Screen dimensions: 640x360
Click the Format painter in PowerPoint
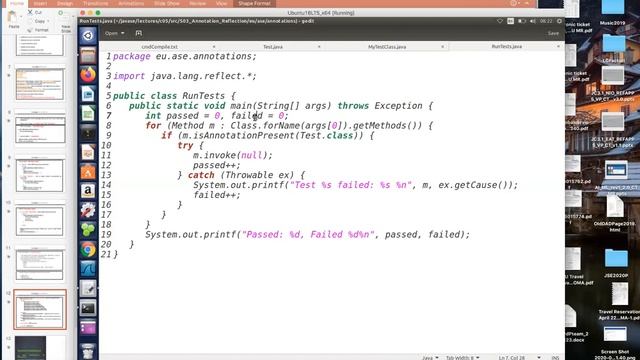[38, 30]
